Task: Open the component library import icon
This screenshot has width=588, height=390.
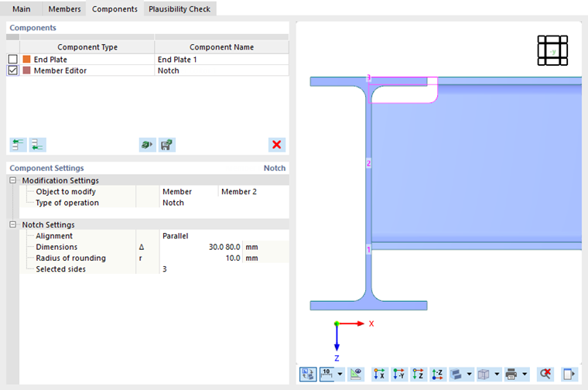Action: (147, 145)
